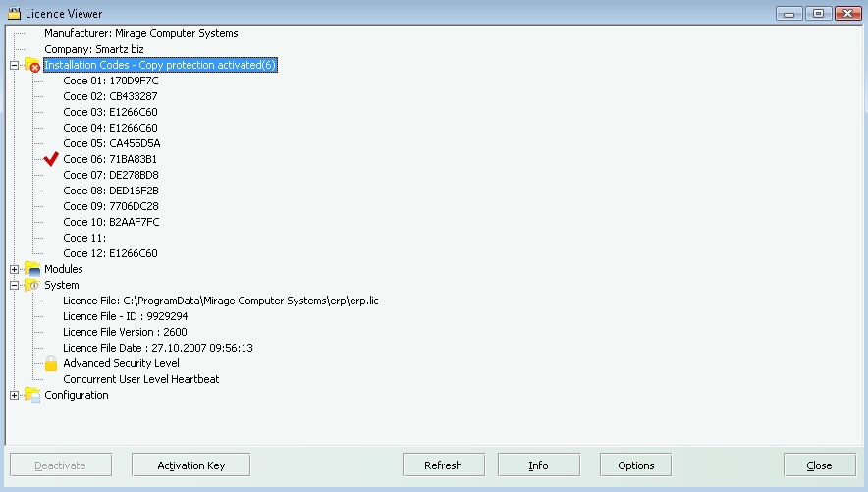This screenshot has height=492, width=868.
Task: Click the Close button at bottom right
Action: tap(819, 465)
